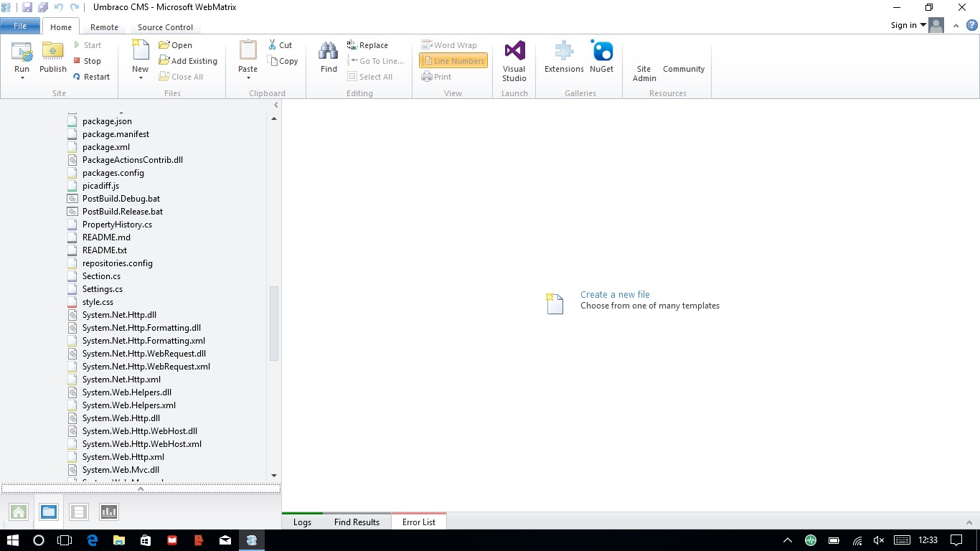Select README.md file
Screen dimensions: 980x551
(106, 237)
